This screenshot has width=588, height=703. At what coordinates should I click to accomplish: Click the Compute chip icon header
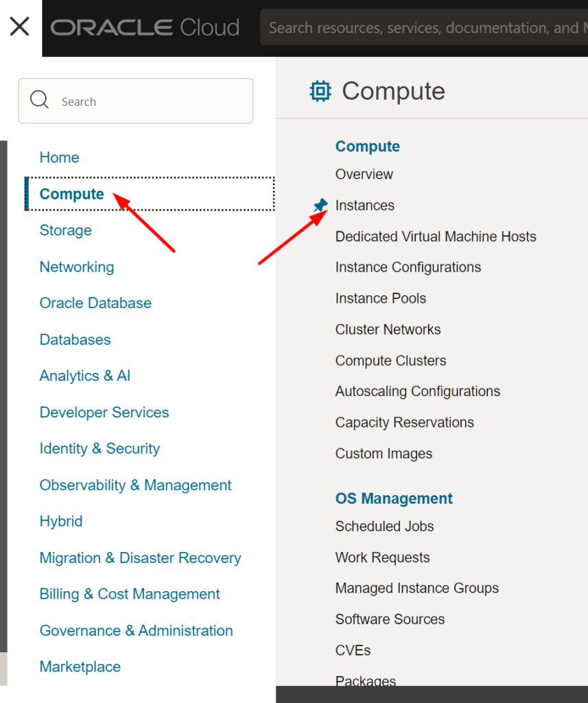pos(321,90)
